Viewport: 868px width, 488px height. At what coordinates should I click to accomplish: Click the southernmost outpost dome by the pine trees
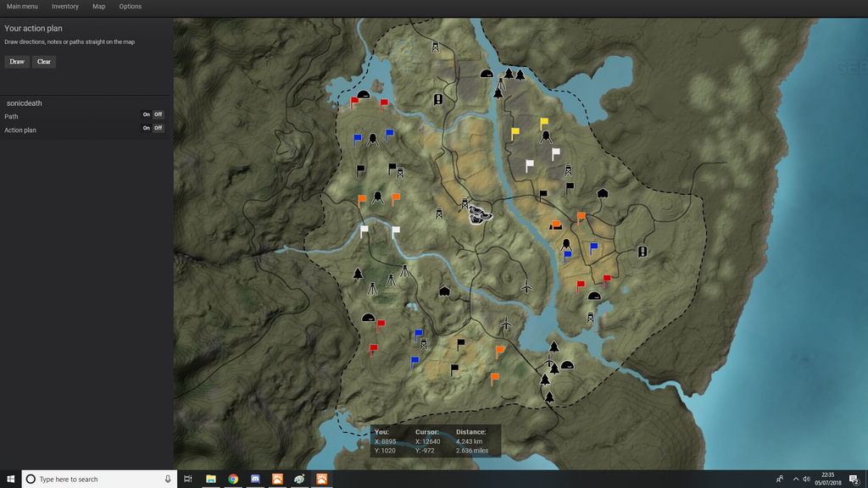click(x=567, y=365)
